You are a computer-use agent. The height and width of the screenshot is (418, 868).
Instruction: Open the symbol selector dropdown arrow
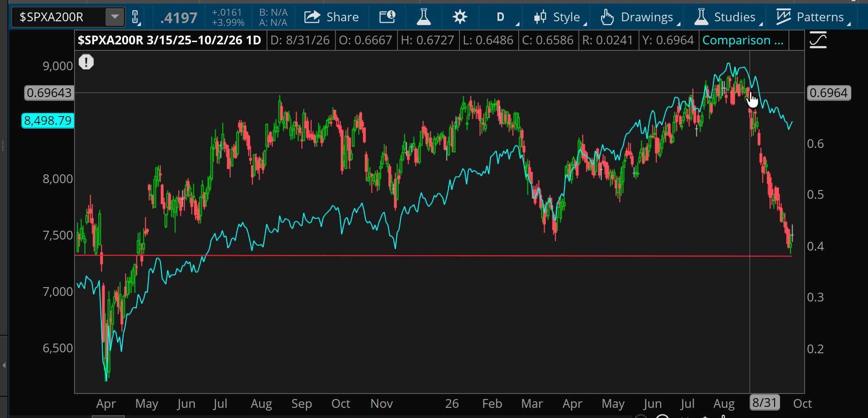point(114,18)
